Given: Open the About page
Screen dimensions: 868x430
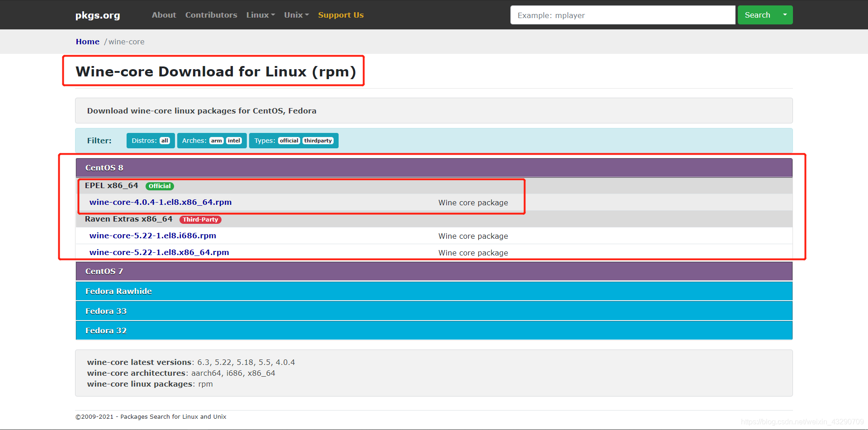Looking at the screenshot, I should [164, 15].
